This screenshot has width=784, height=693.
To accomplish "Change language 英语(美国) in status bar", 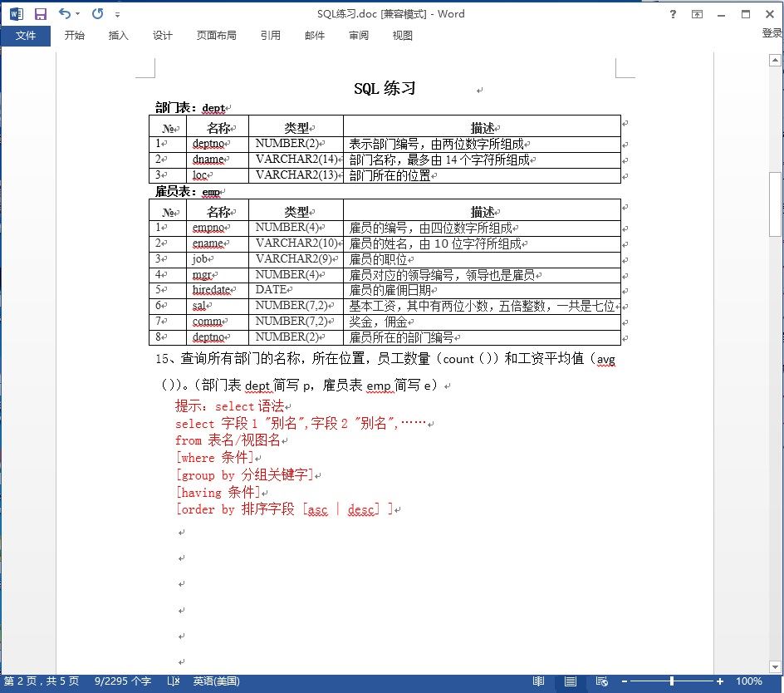I will coord(217,681).
